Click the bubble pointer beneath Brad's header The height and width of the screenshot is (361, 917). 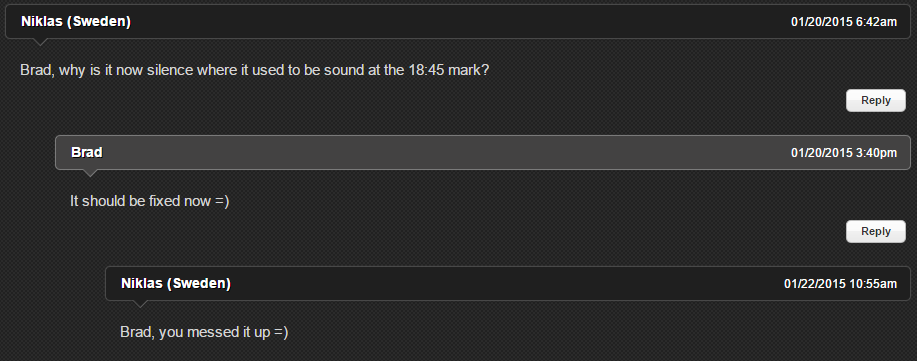click(89, 173)
